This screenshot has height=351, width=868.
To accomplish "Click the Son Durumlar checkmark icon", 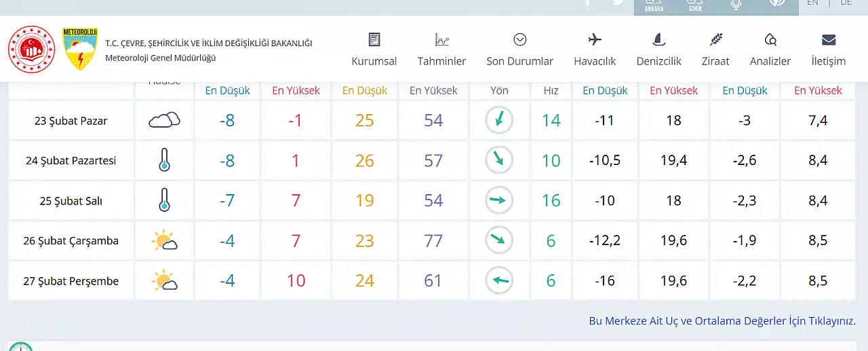I will pos(520,39).
